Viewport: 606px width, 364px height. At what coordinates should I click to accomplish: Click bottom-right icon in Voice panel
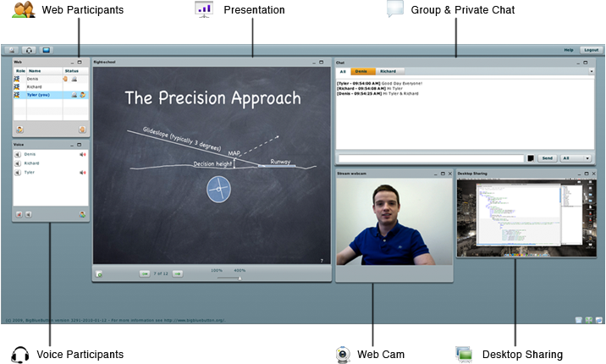pyautogui.click(x=82, y=214)
